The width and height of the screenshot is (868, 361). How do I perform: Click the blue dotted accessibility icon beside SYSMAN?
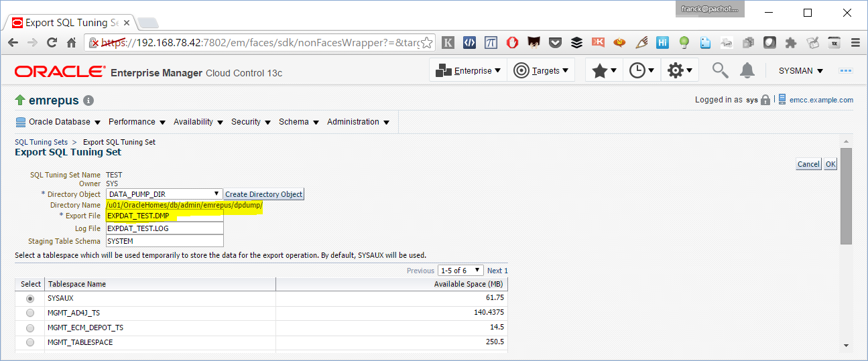point(846,70)
